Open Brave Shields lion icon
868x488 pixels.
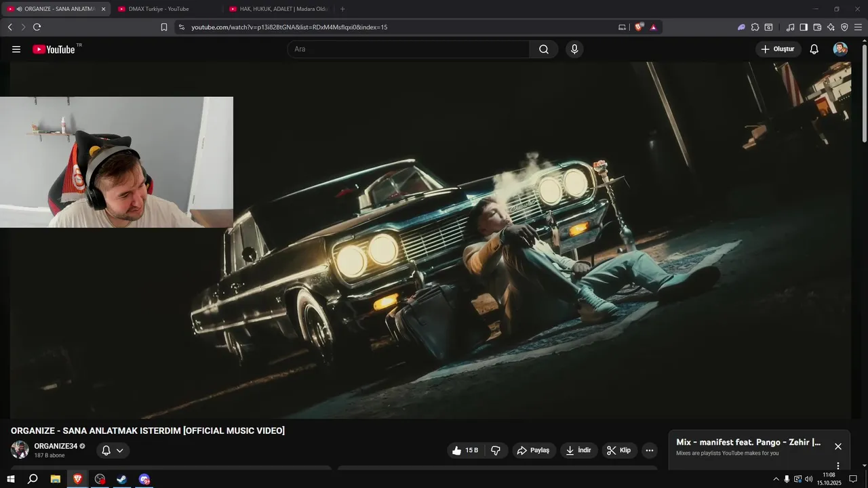(x=638, y=27)
